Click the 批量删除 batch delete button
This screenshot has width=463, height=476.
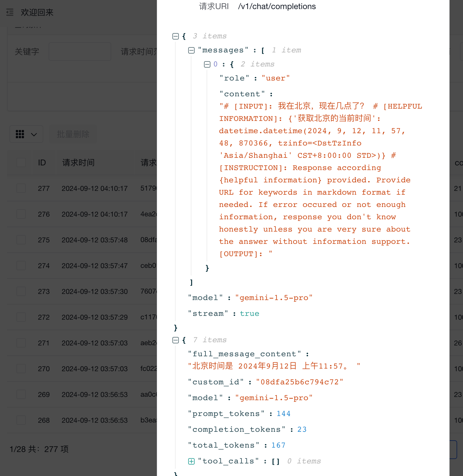73,134
